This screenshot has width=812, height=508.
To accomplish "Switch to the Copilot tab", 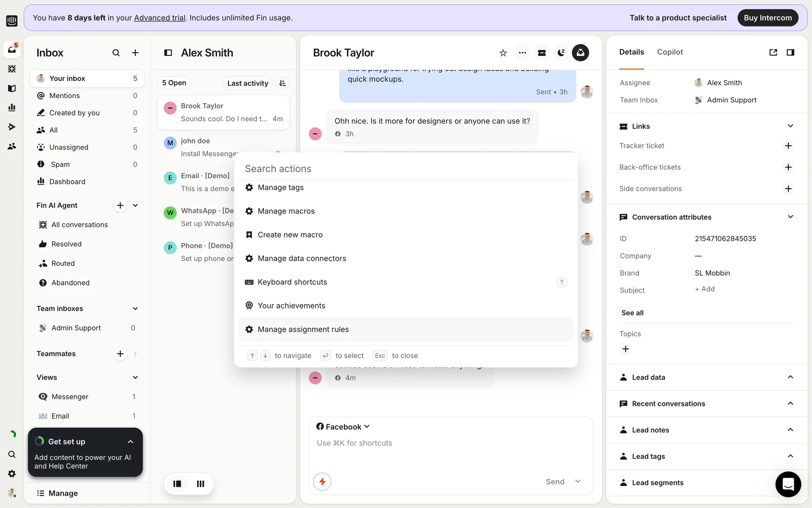I will pos(670,52).
